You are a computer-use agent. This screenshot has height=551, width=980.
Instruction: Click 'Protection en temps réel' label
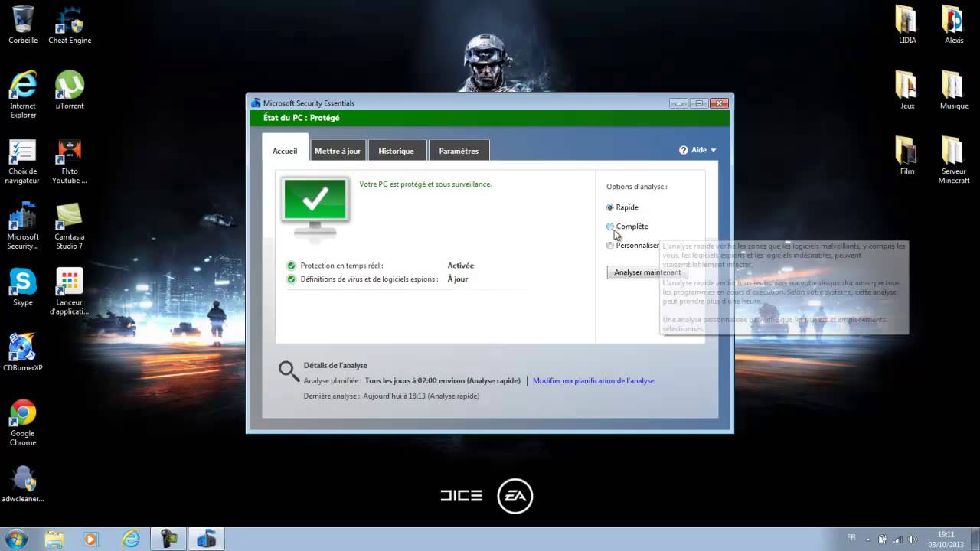(341, 266)
